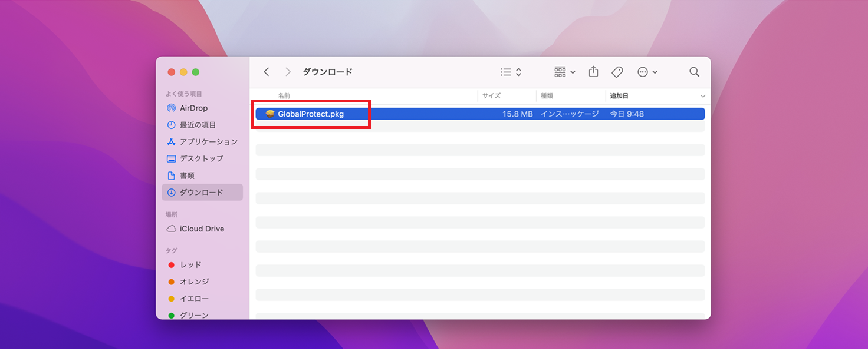This screenshot has width=868, height=351.
Task: Close the Finder window with red button
Action: [172, 72]
